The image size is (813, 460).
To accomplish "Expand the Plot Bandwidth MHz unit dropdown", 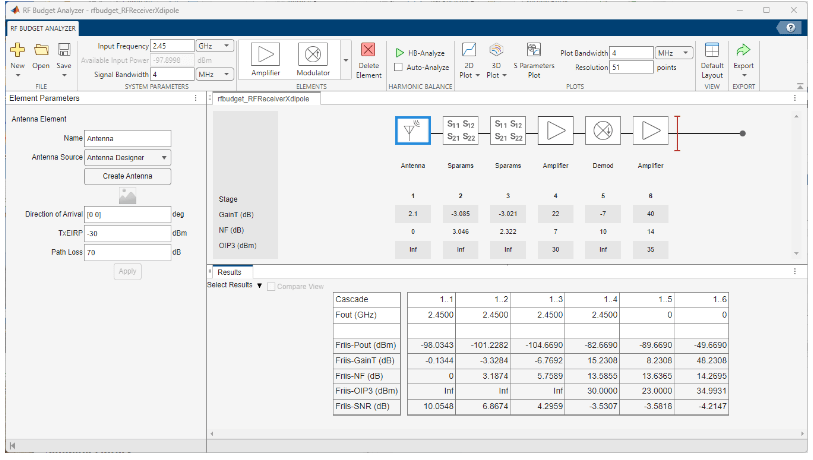I will (674, 52).
